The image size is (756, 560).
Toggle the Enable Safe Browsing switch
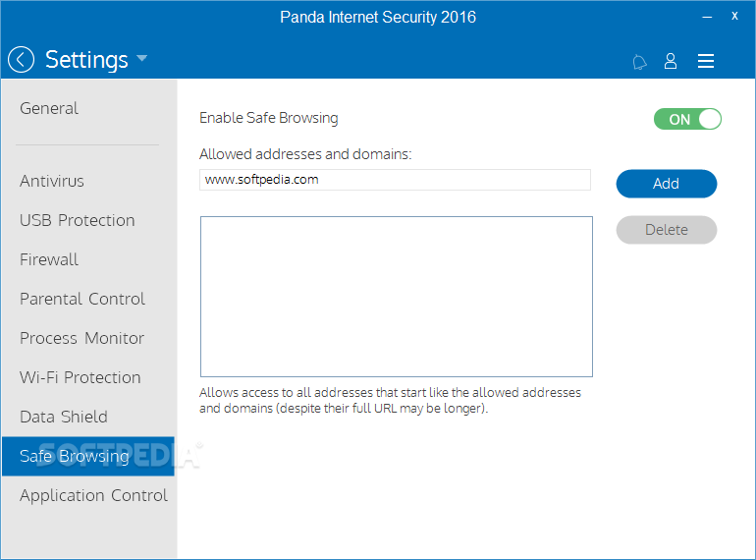click(x=687, y=119)
